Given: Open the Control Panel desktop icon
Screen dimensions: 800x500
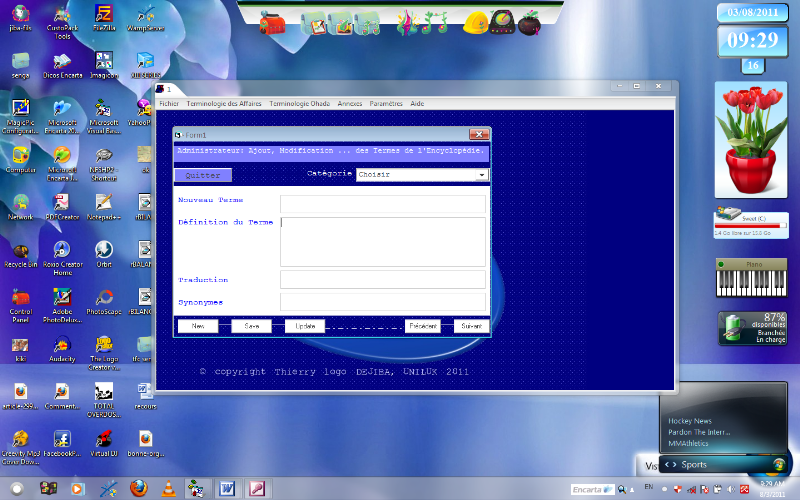Looking at the screenshot, I should pyautogui.click(x=20, y=306).
